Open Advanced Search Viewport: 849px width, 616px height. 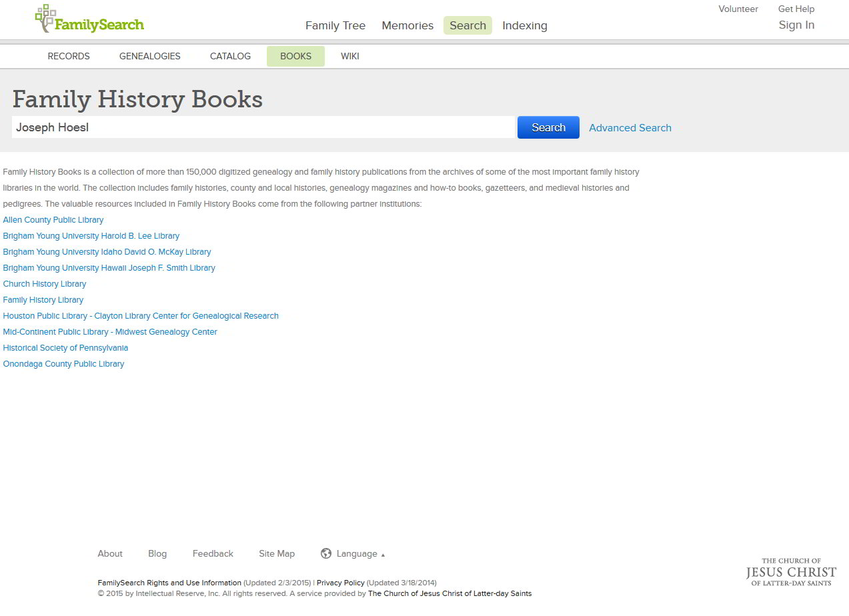coord(630,128)
